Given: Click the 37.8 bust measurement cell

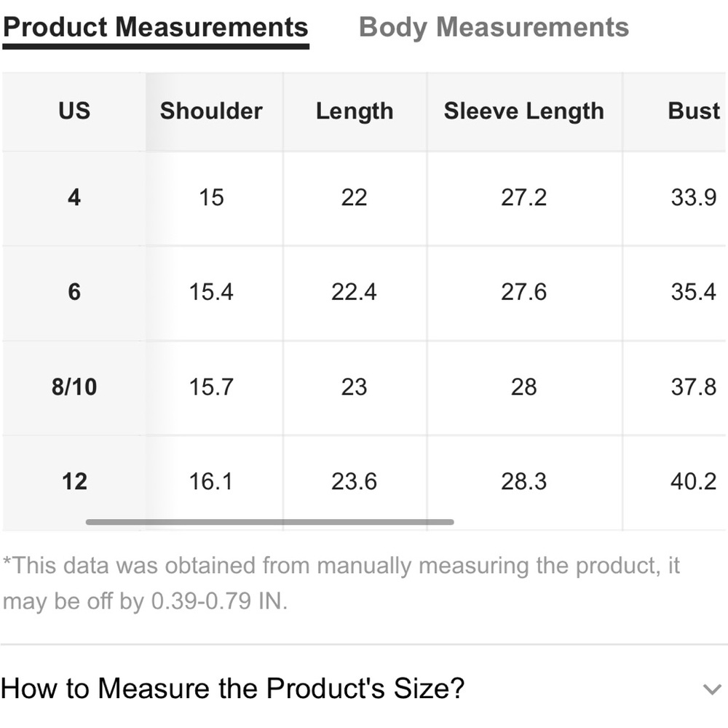Looking at the screenshot, I should [x=693, y=387].
